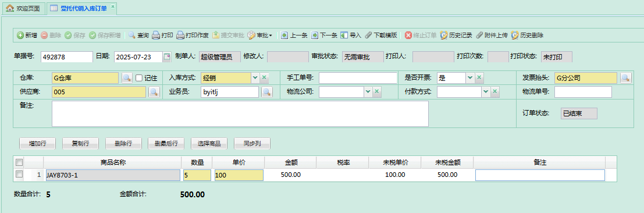Click the 日期 date input field

coord(138,57)
